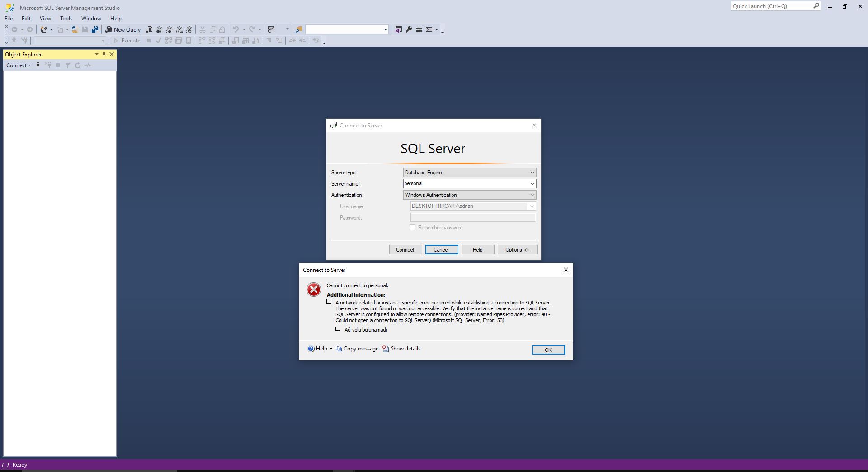The width and height of the screenshot is (868, 472).
Task: Open the Server type dropdown
Action: 470,173
